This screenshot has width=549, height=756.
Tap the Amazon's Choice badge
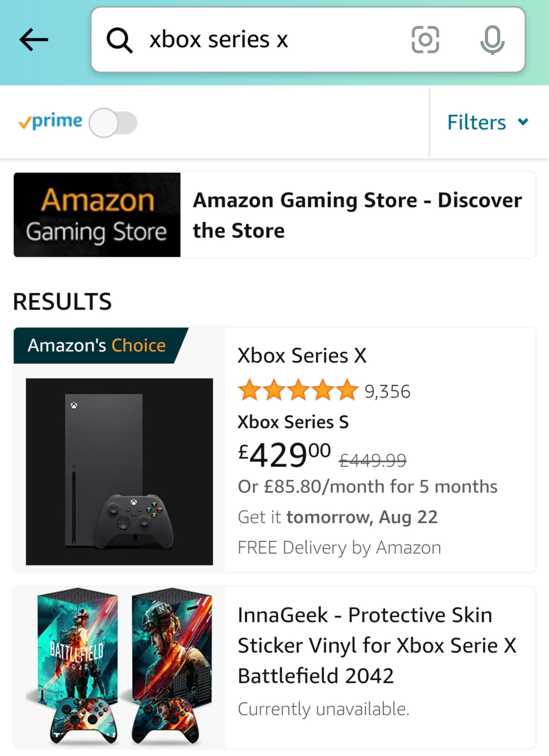point(97,346)
